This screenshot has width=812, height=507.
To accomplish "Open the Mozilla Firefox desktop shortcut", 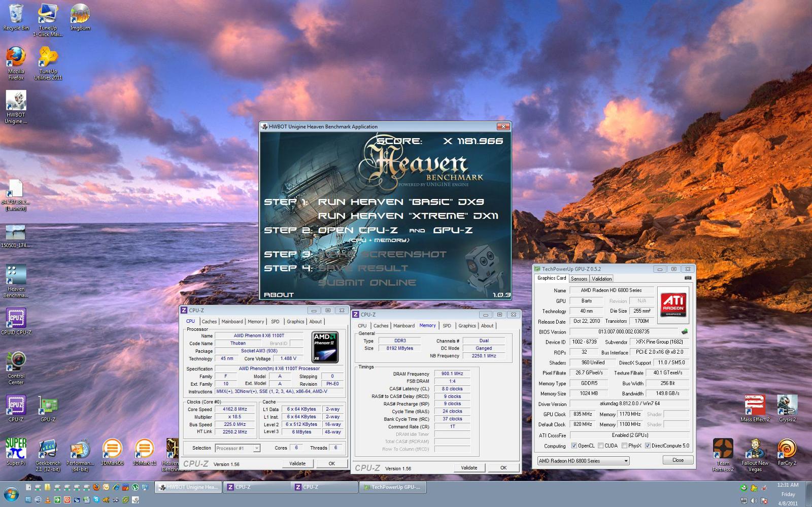I will [x=16, y=63].
